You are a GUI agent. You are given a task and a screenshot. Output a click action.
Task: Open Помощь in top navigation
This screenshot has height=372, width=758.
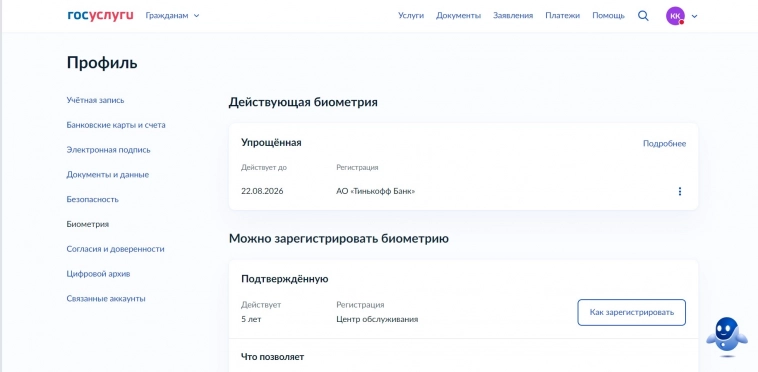[x=608, y=15]
